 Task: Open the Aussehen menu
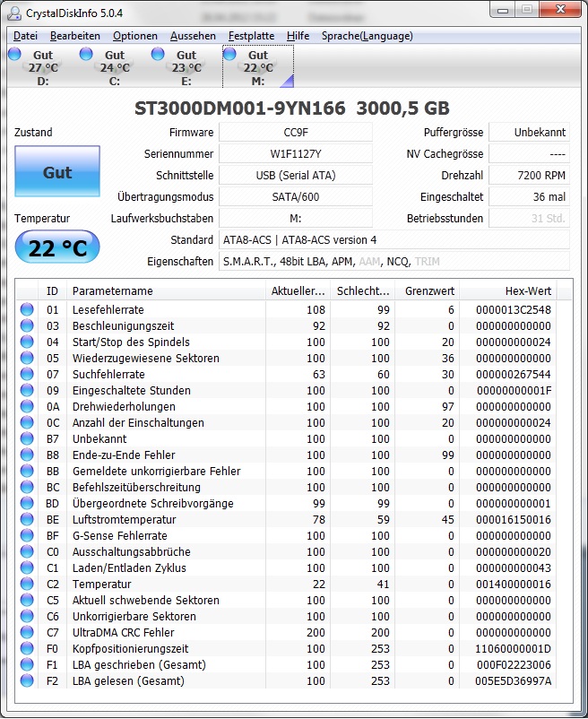click(x=193, y=36)
